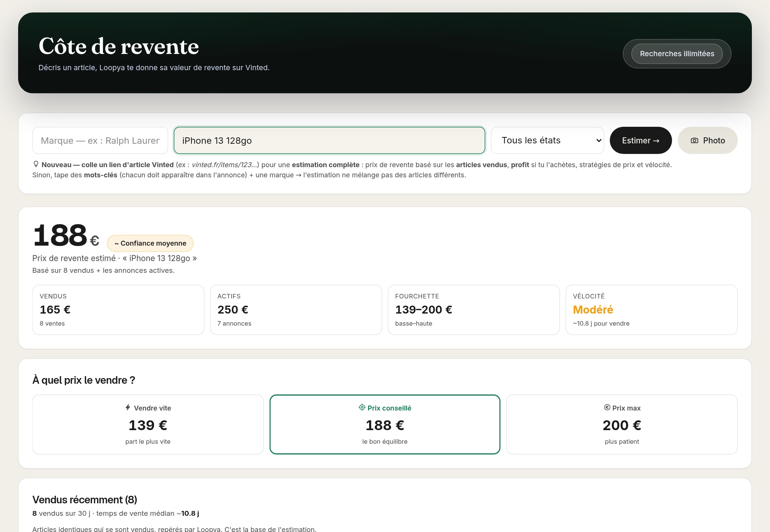The height and width of the screenshot is (532, 770).
Task: Click the '8 ventes' text
Action: [52, 323]
